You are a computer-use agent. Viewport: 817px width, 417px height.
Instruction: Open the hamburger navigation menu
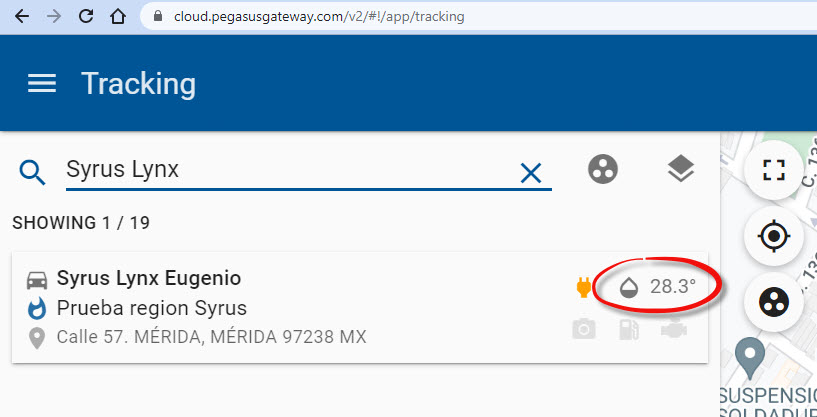tap(41, 84)
